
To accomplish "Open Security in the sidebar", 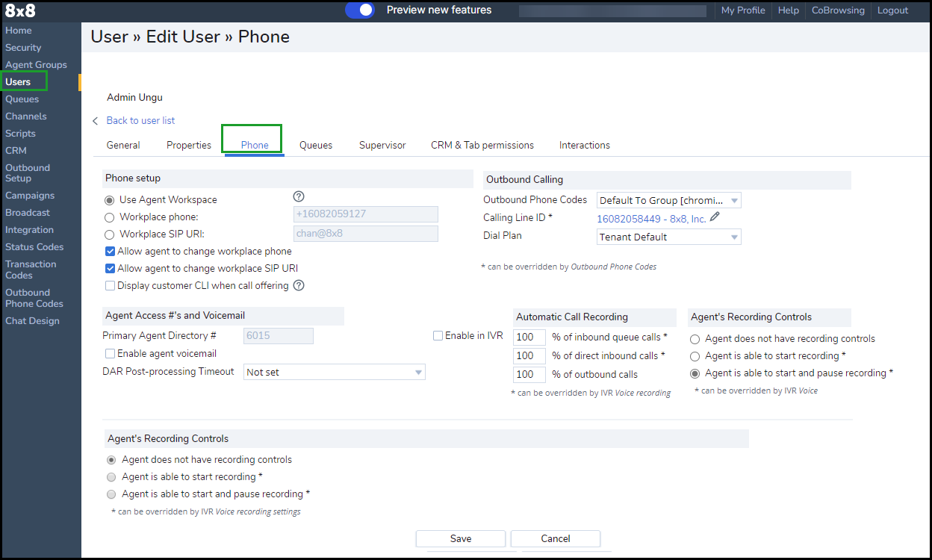I will click(x=23, y=48).
